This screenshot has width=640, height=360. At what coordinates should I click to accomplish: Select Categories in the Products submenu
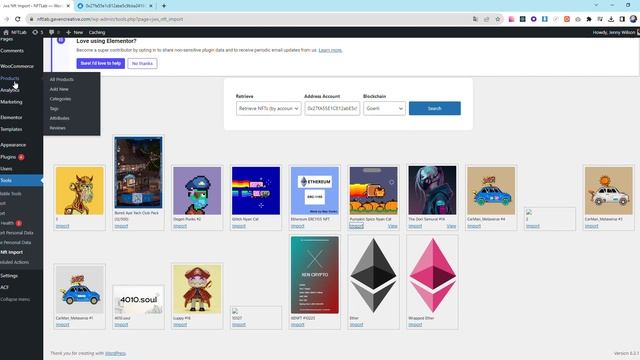click(60, 99)
